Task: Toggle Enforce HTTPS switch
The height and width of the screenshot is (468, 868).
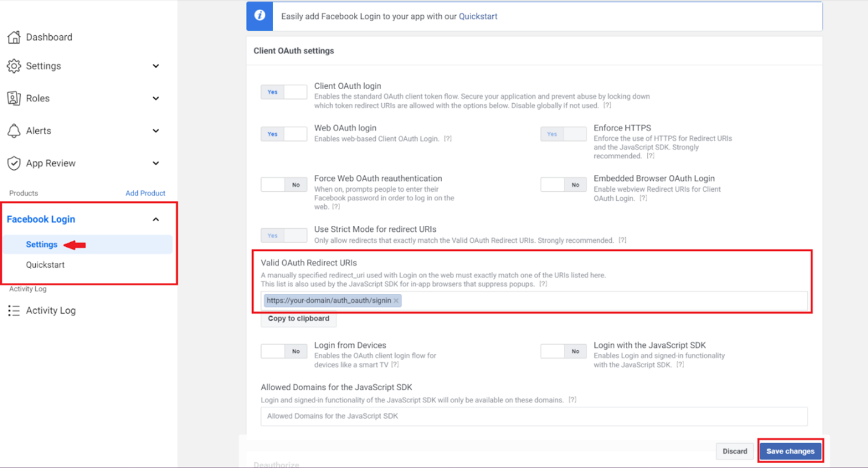Action: click(563, 134)
